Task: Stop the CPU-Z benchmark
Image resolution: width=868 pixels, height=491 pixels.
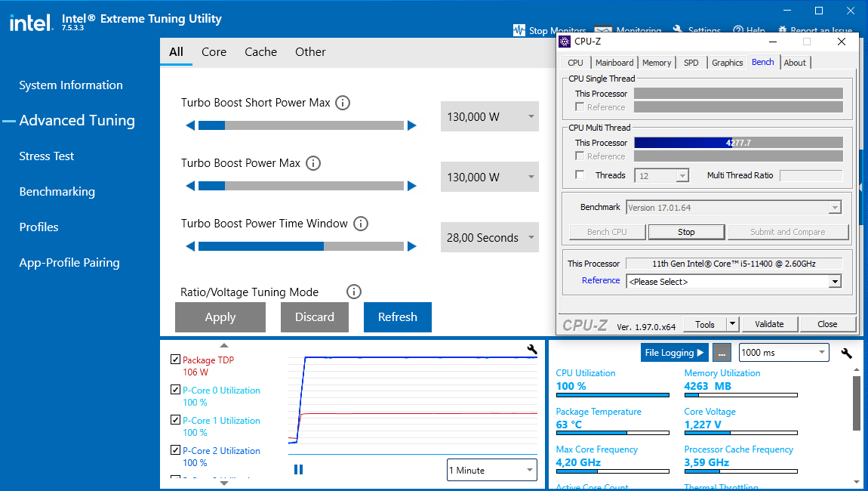Action: [x=686, y=232]
